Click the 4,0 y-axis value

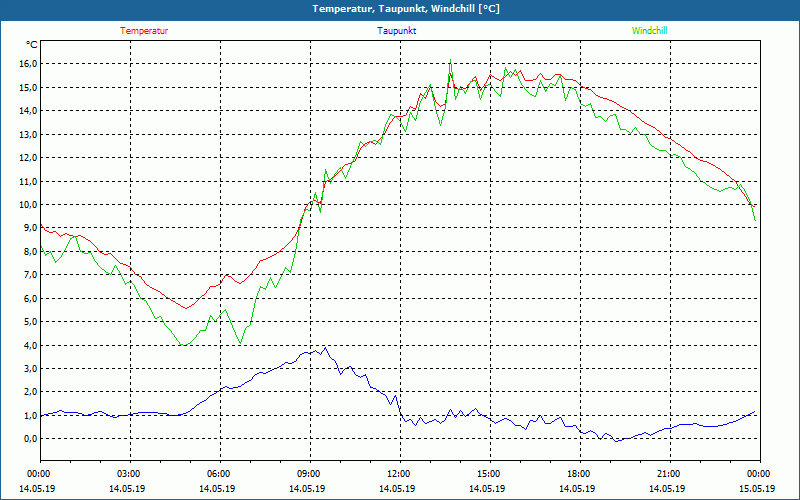click(x=31, y=345)
